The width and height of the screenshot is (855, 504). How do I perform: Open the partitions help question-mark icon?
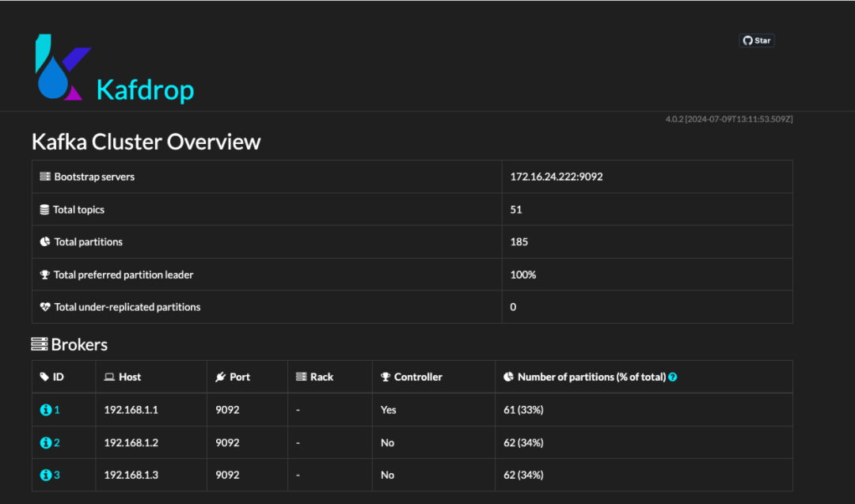click(x=672, y=377)
